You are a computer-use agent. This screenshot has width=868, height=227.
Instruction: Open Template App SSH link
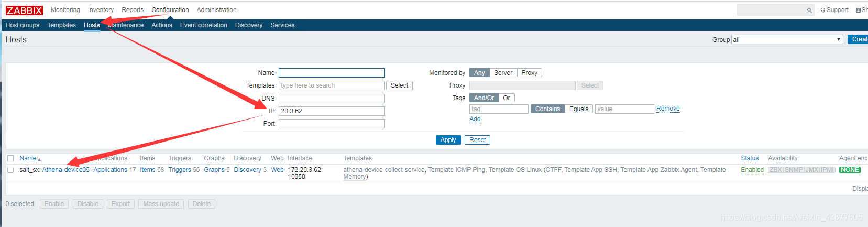(x=591, y=170)
